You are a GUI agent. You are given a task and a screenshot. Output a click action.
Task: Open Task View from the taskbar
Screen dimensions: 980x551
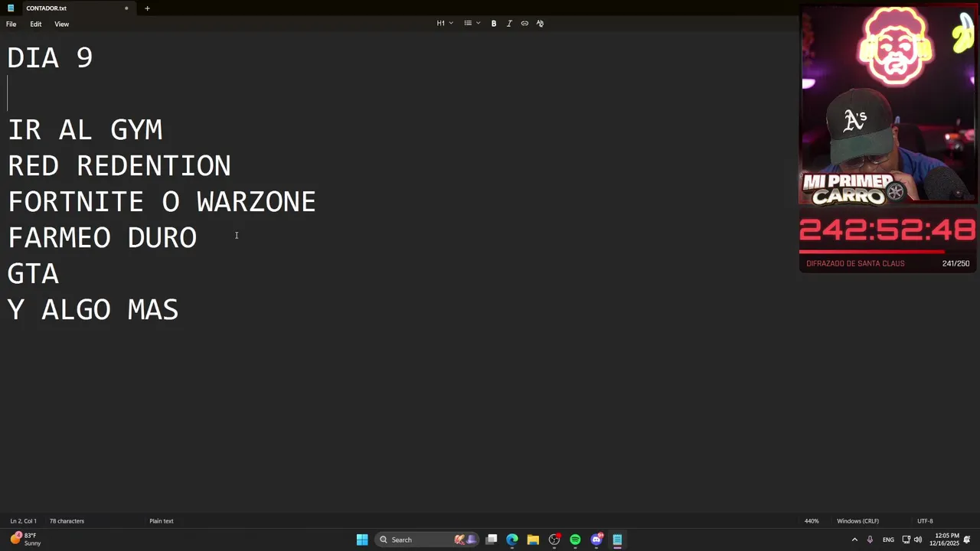(492, 540)
